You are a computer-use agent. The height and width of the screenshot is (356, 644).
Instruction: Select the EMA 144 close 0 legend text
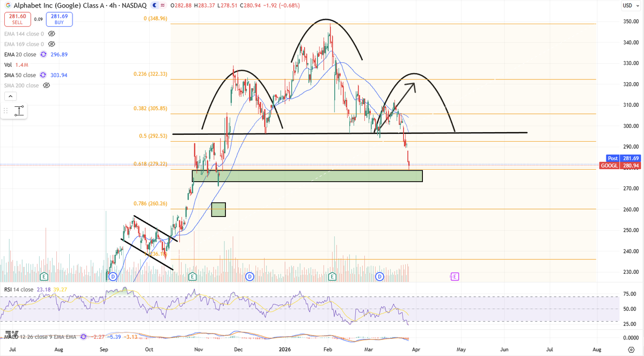pyautogui.click(x=25, y=34)
